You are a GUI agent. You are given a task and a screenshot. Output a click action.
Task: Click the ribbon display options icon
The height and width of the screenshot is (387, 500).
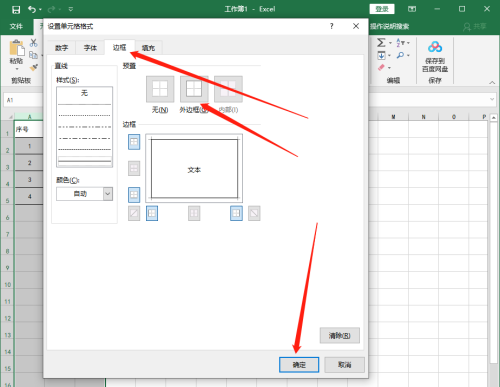coord(412,9)
